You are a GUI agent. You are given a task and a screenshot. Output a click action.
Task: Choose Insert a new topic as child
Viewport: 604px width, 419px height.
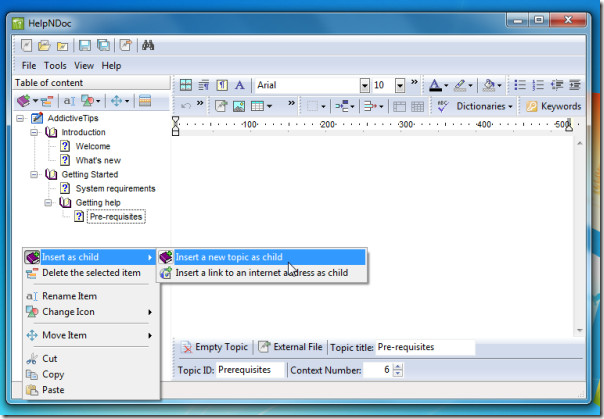coord(262,257)
